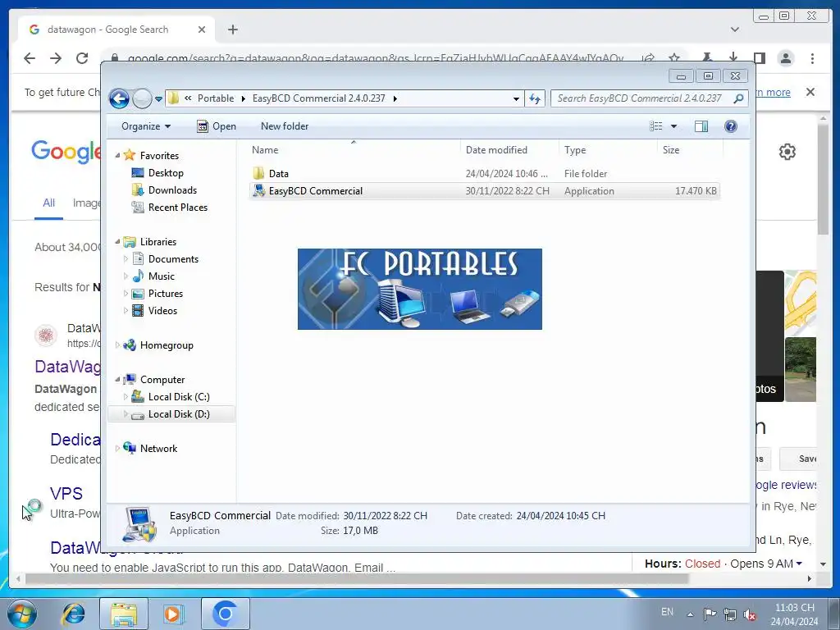The width and height of the screenshot is (840, 630).
Task: Toggle Chrome side panel
Action: [759, 58]
